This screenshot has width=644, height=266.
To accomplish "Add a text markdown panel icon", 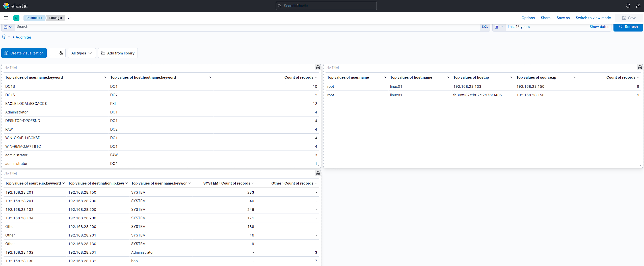I will 53,53.
